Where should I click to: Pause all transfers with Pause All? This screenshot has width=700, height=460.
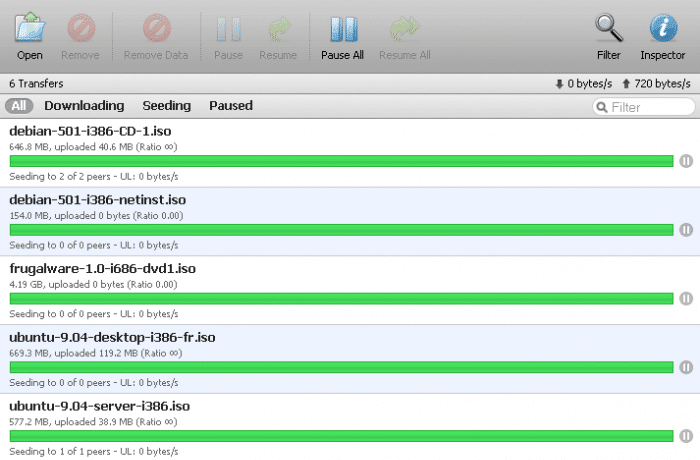(x=343, y=29)
